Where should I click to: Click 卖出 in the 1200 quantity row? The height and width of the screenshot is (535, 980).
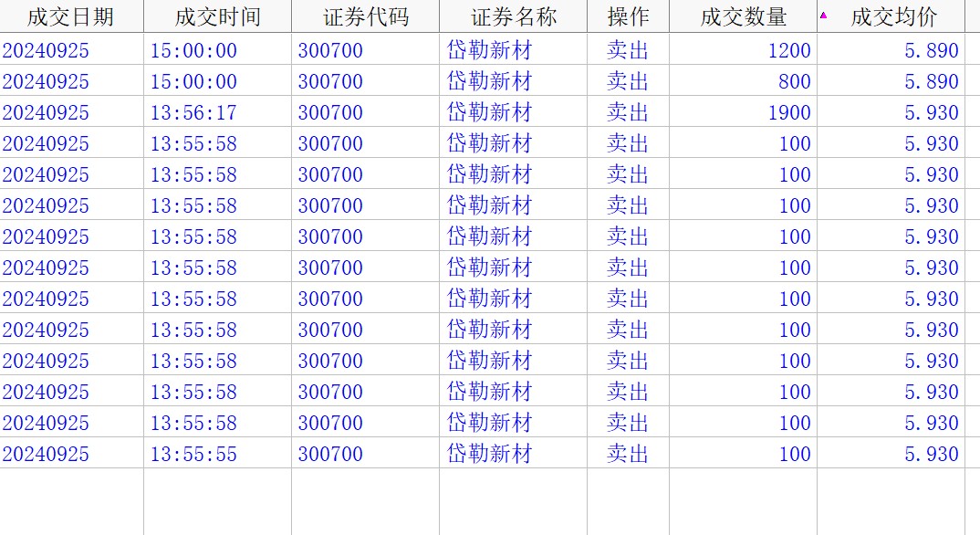[x=628, y=50]
